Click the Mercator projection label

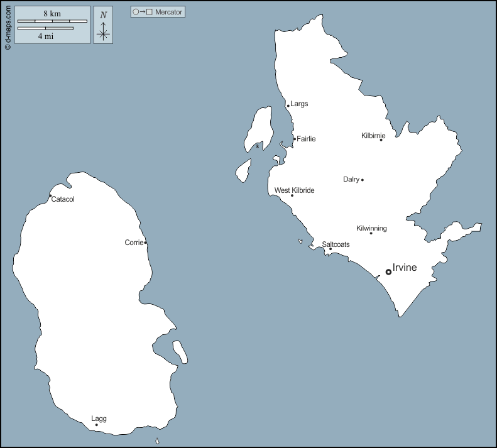[168, 12]
